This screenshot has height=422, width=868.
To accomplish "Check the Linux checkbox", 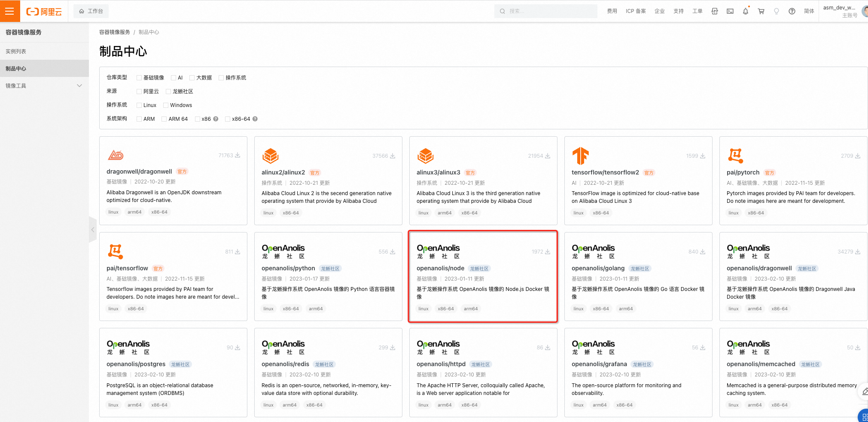I will coord(139,105).
